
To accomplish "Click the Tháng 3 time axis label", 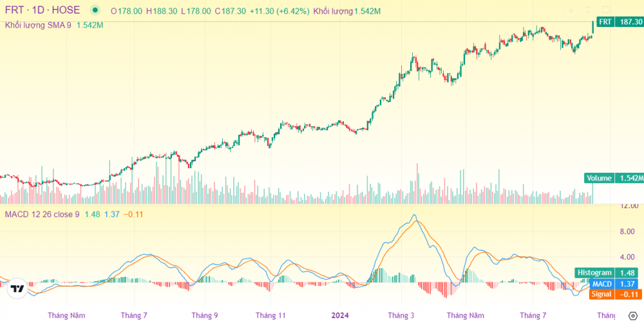I will pos(401,316).
